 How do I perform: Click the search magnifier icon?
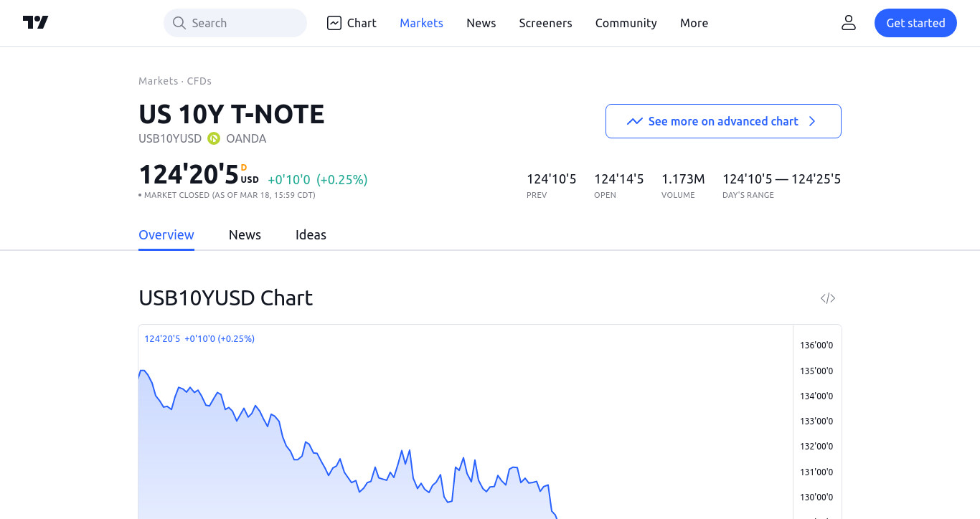[x=179, y=23]
